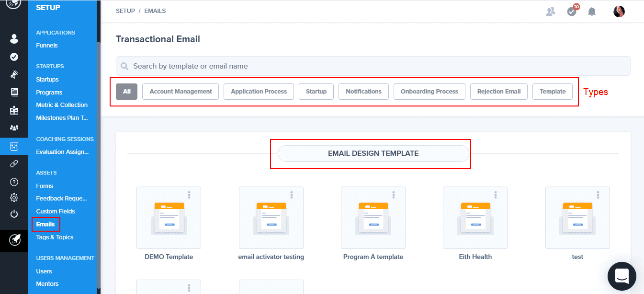This screenshot has height=294, width=644.
Task: Open three-dot menu on Eith Health card
Action: point(496,195)
